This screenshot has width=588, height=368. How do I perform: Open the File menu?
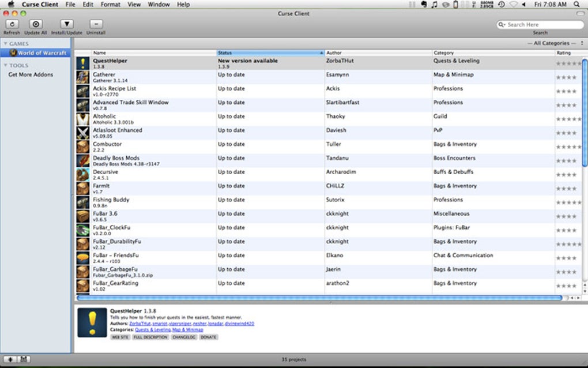70,5
